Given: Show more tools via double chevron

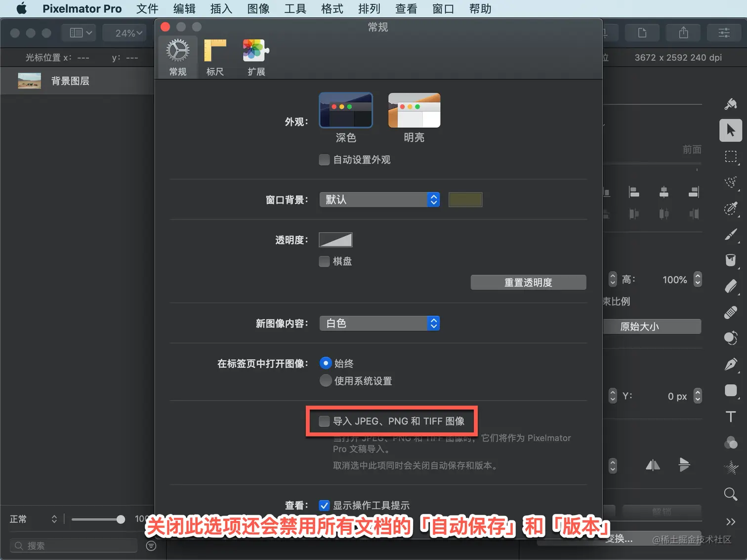Looking at the screenshot, I should [x=731, y=521].
